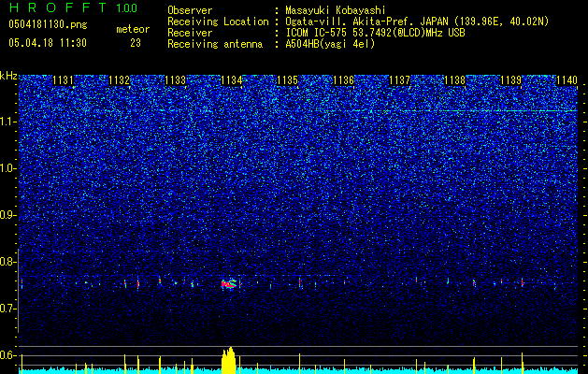Click the 1137 time marker
This screenshot has width=588, height=374.
click(399, 80)
